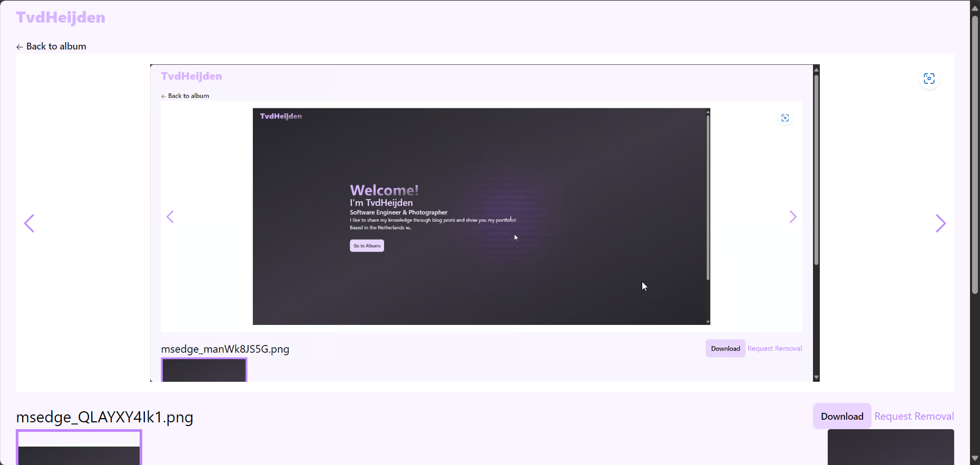Download msedge_QLAYXY4Ik1.png with the large Download button
The height and width of the screenshot is (465, 980).
841,416
